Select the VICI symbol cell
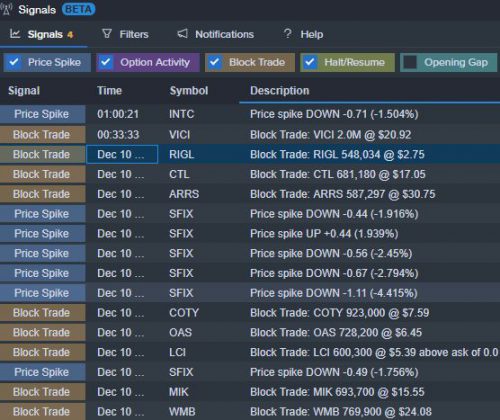 coord(179,135)
